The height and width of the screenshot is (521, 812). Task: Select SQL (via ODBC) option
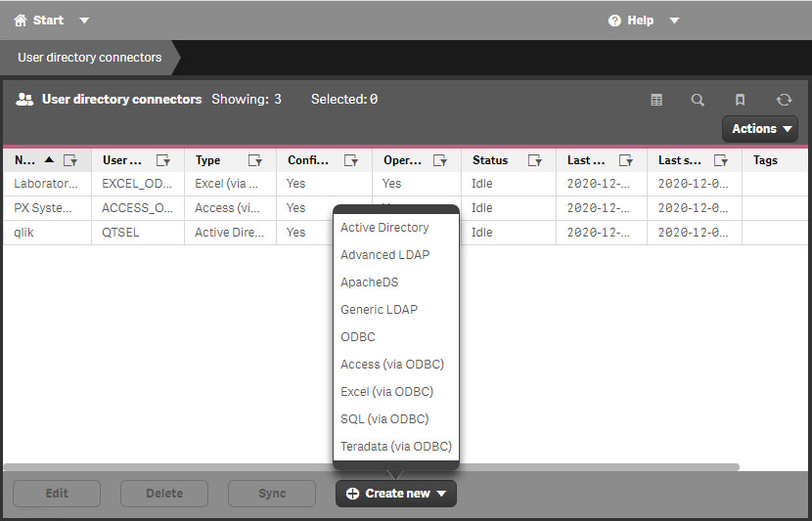click(x=384, y=419)
